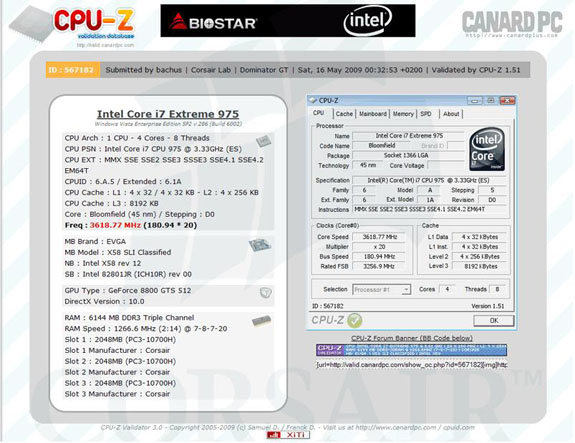Click the RAM stick icon beside RAM info

click(261, 321)
